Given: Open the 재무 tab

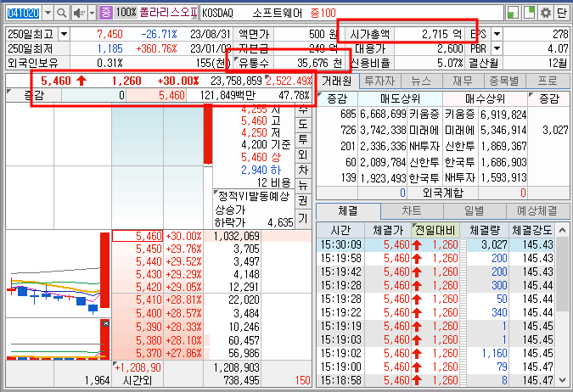Looking at the screenshot, I should 463,81.
